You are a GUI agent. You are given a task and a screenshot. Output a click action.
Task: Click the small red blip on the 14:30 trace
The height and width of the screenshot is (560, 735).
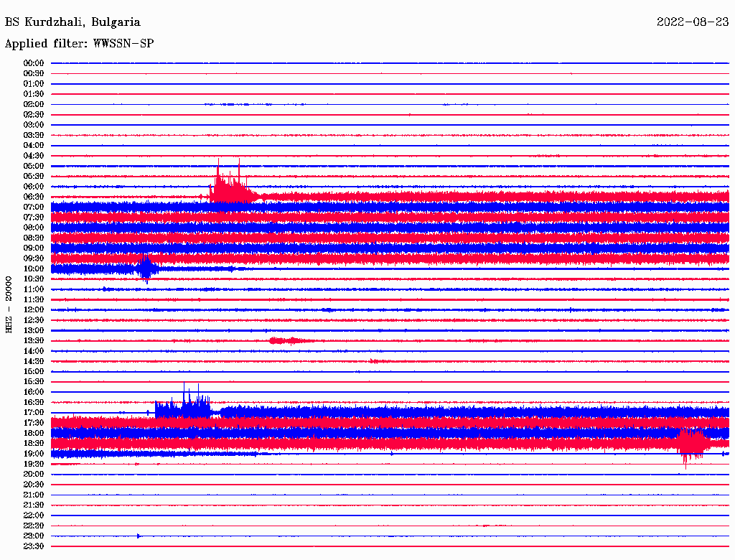(374, 361)
